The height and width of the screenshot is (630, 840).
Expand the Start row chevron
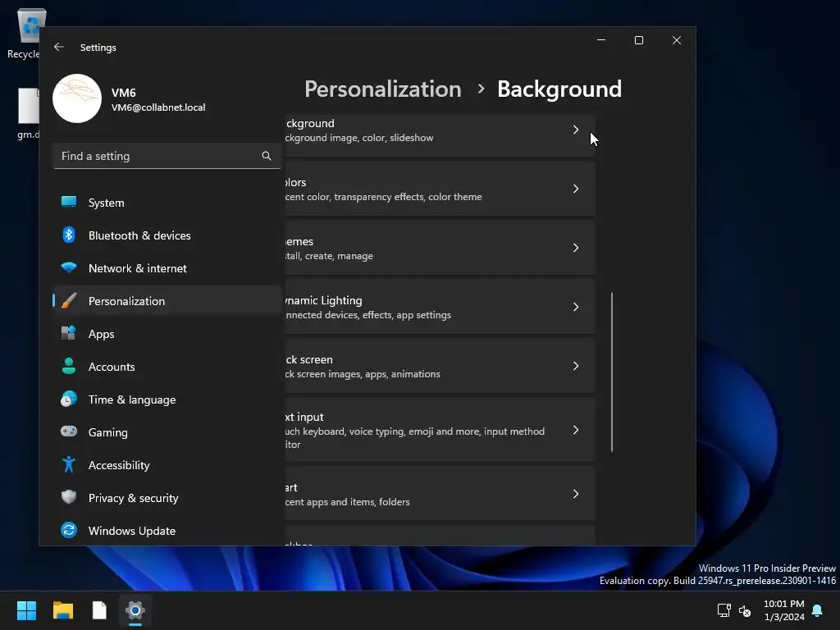(575, 494)
